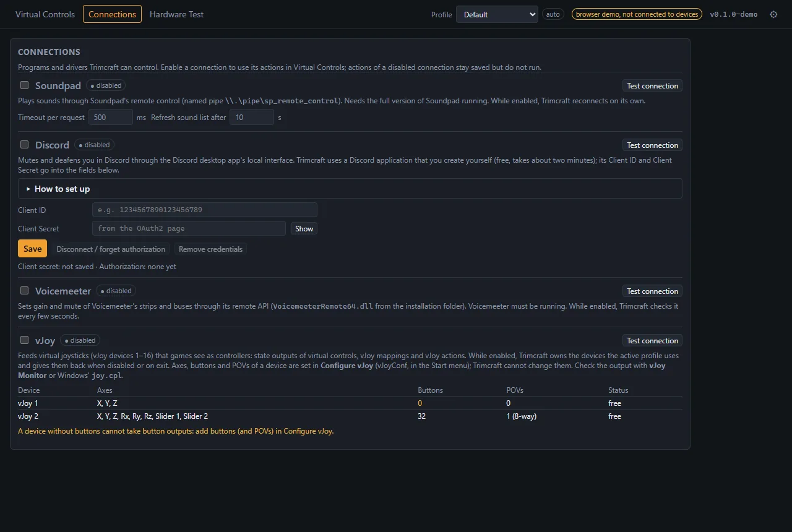The height and width of the screenshot is (532, 792).
Task: Click the vJoy 2 free status
Action: pos(614,416)
